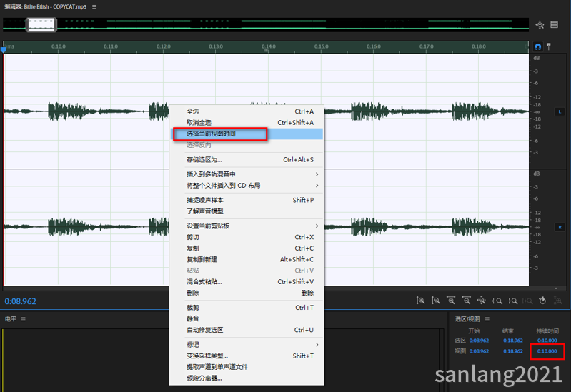The width and height of the screenshot is (571, 392).
Task: Select 捕捉噪声样本 menu item
Action: pos(247,200)
